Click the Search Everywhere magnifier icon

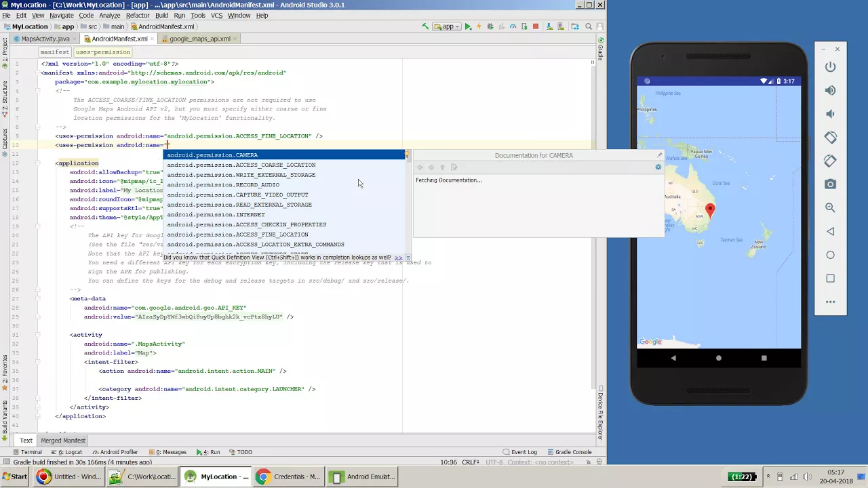(589, 26)
